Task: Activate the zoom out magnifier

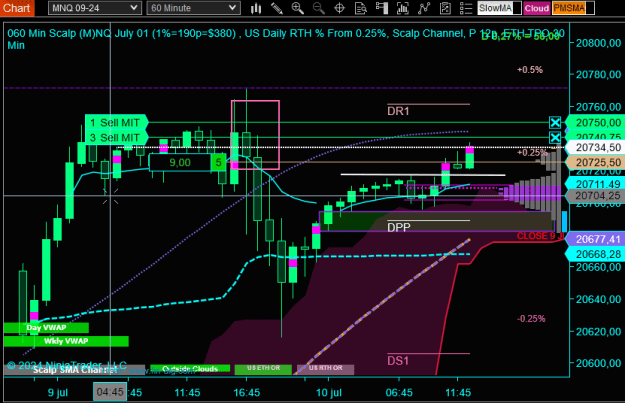Action: click(318, 8)
